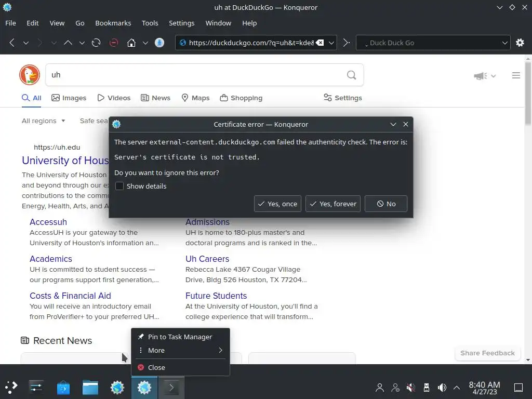Open the downloads manager icon

(159, 43)
